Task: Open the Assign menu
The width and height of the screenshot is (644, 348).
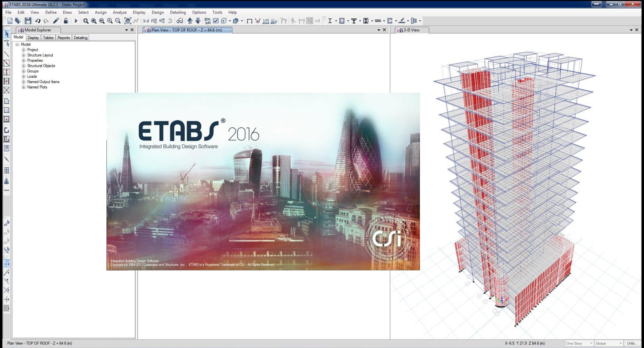Action: (101, 12)
